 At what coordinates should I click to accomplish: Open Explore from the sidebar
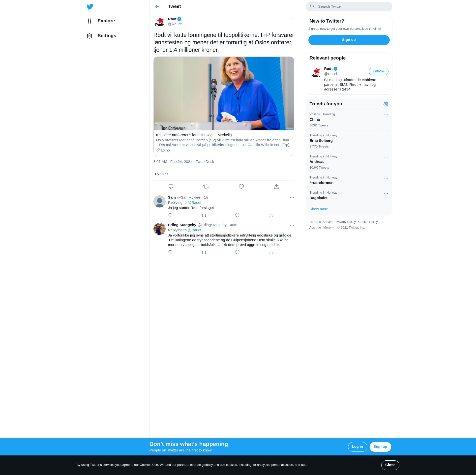[101, 21]
